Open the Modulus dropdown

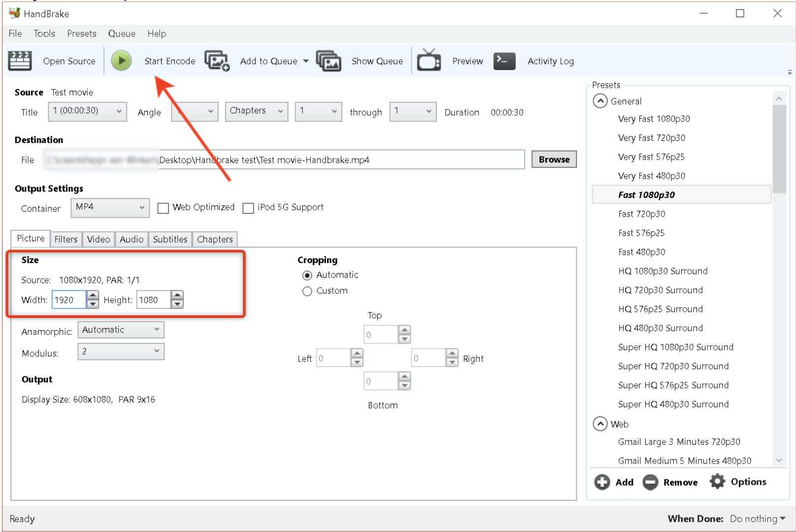[x=121, y=351]
